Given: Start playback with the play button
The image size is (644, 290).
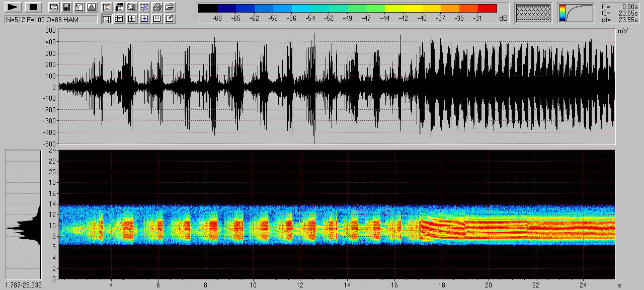Looking at the screenshot, I should click(x=14, y=7).
